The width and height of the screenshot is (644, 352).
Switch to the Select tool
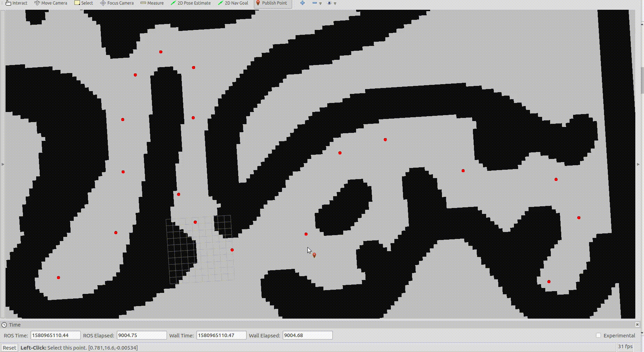[83, 3]
